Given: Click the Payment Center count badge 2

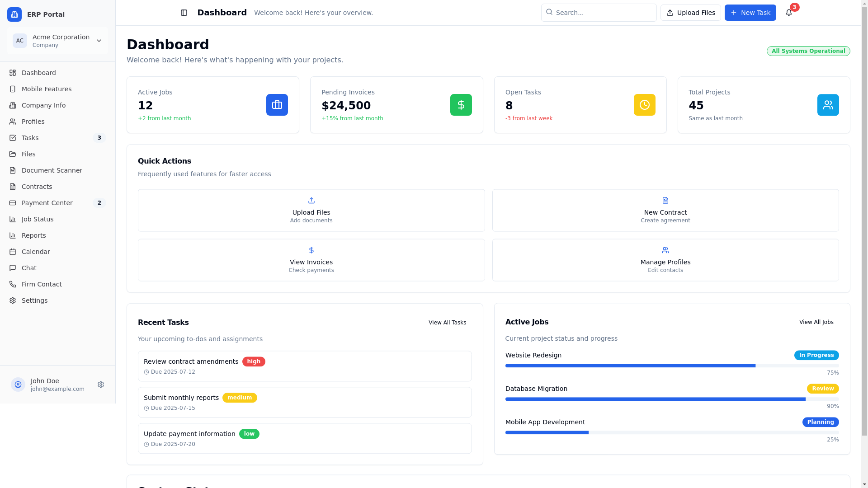Looking at the screenshot, I should pos(99,203).
